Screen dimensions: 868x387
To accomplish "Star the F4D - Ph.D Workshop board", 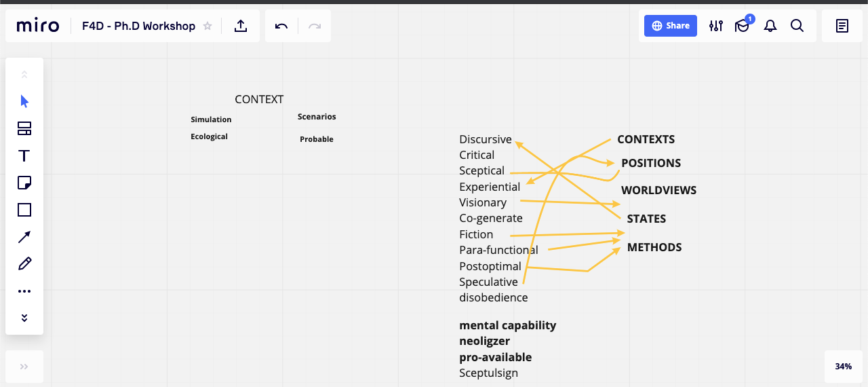I will (208, 26).
